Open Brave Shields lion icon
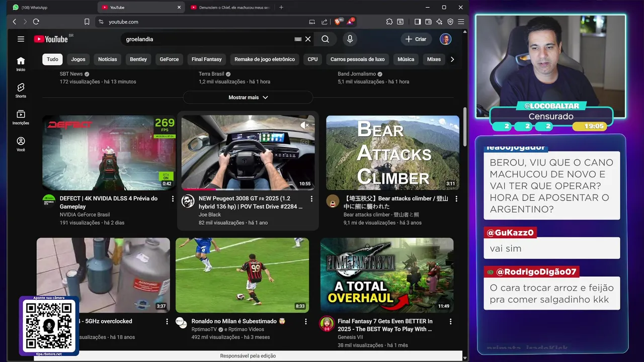The image size is (644, 362). (339, 21)
